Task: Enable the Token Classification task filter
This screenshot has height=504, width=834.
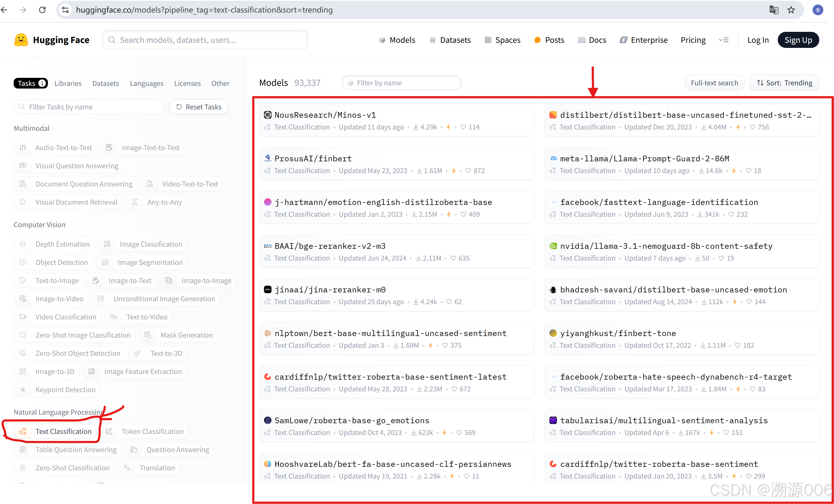Action: click(x=146, y=431)
